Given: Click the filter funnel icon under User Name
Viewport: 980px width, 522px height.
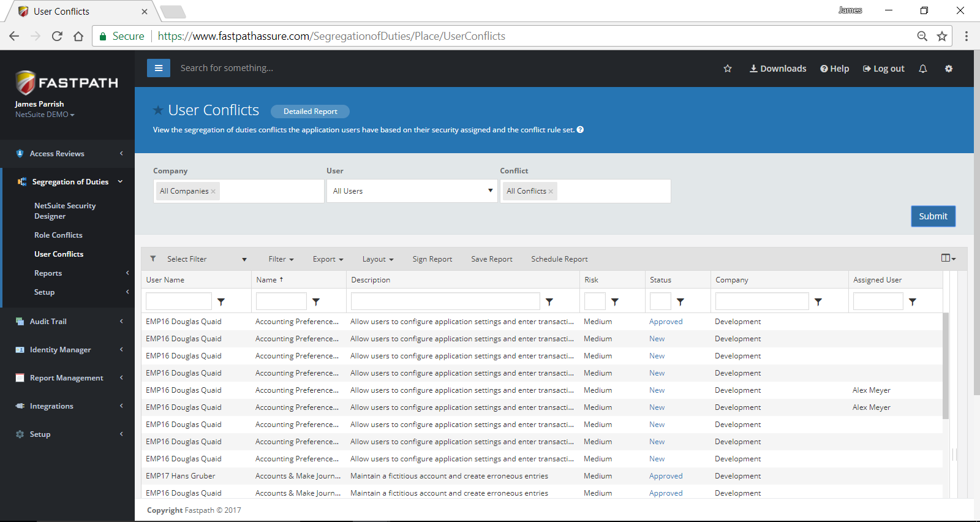Looking at the screenshot, I should coord(221,301).
